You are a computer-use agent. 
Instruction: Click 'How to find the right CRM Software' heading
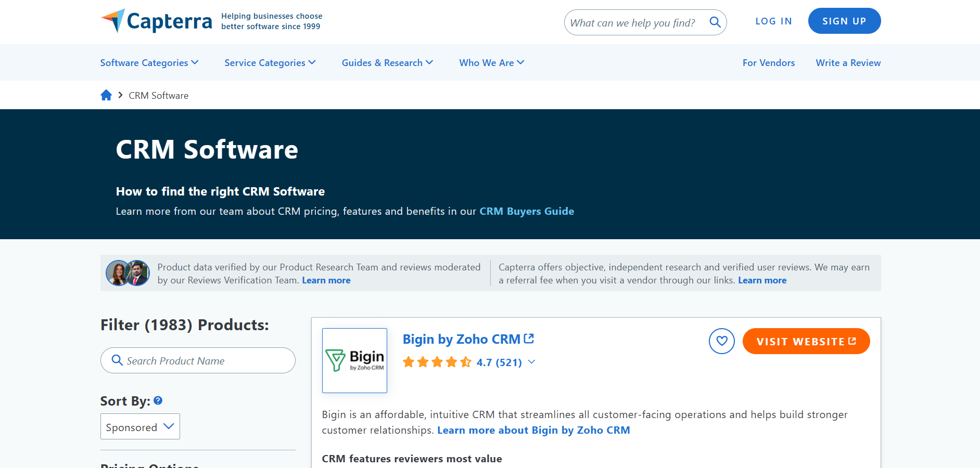[220, 191]
